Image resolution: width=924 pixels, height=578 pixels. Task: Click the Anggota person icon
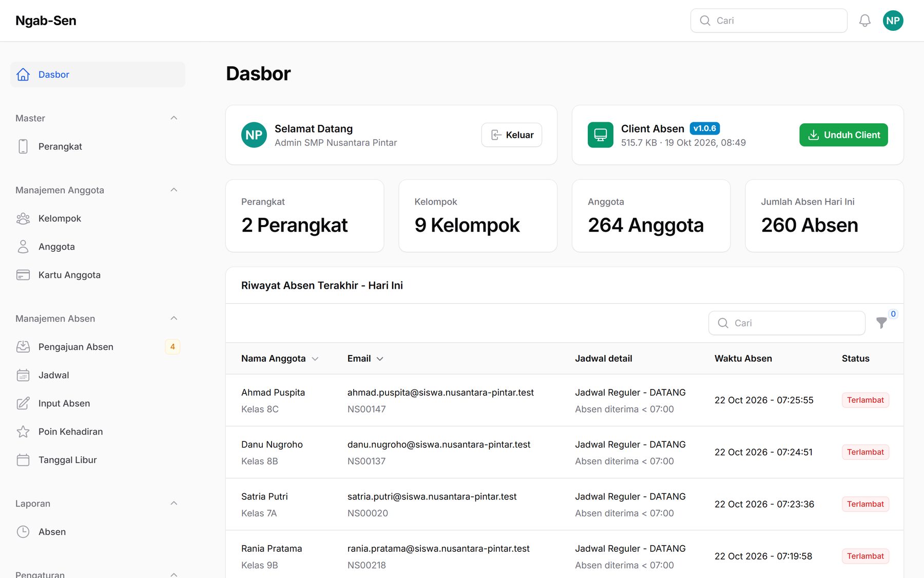coord(23,247)
